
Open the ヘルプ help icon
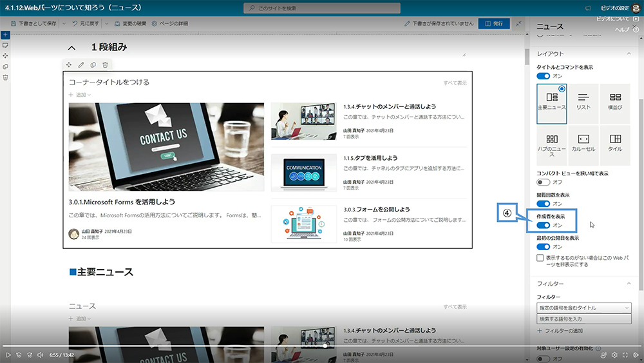click(x=636, y=30)
